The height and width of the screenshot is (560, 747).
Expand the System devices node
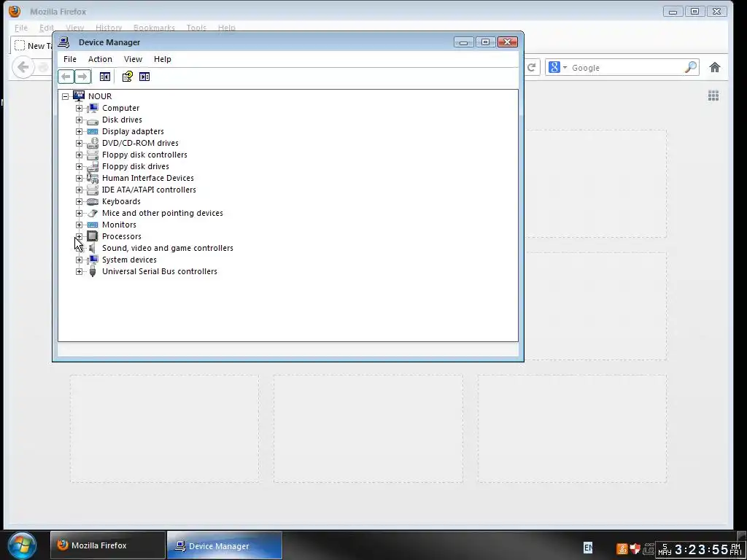[x=79, y=260]
